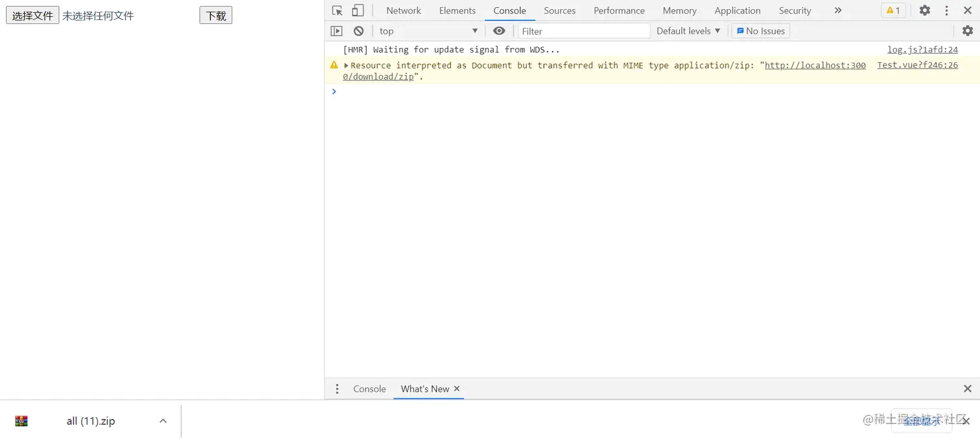The height and width of the screenshot is (439, 980).
Task: Select the Console tab in DevTools header
Action: point(509,10)
